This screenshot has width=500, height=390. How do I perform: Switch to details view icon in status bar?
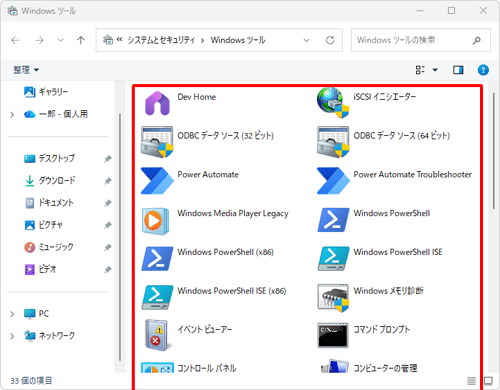471,381
